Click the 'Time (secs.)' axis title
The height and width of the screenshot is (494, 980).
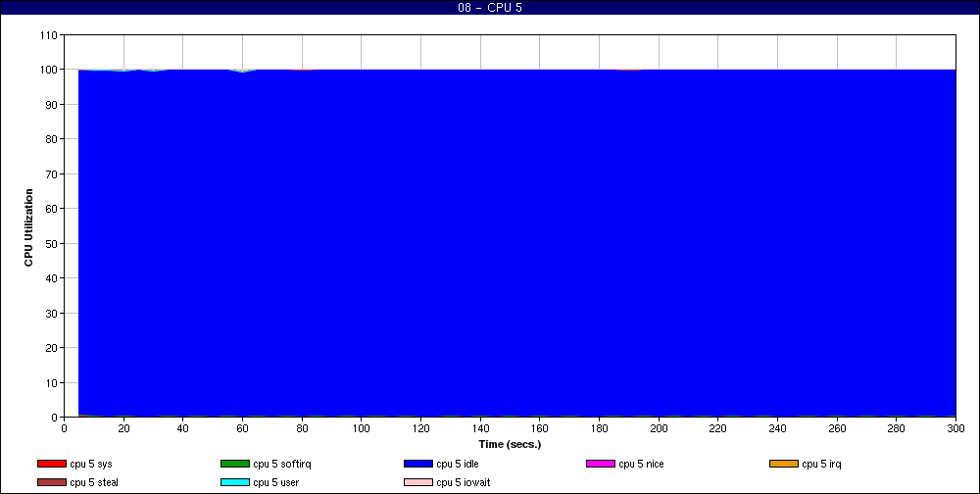tap(510, 445)
